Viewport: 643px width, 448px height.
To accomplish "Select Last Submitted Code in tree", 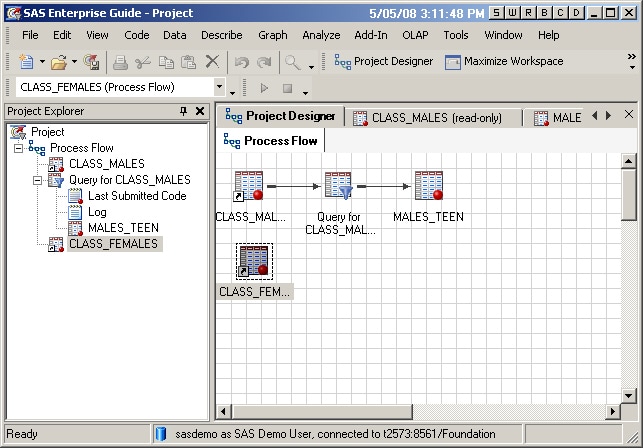I will 136,196.
